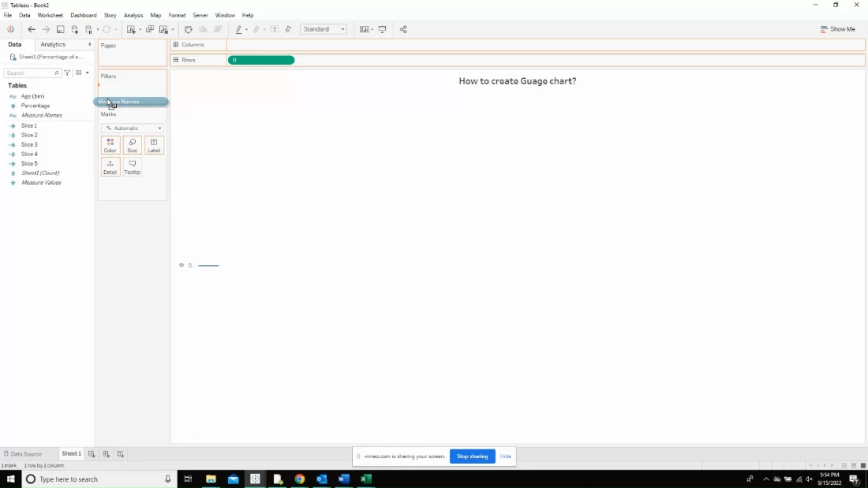Viewport: 868px width, 488px height.
Task: Click the Tooltip marks card button
Action: 133,167
